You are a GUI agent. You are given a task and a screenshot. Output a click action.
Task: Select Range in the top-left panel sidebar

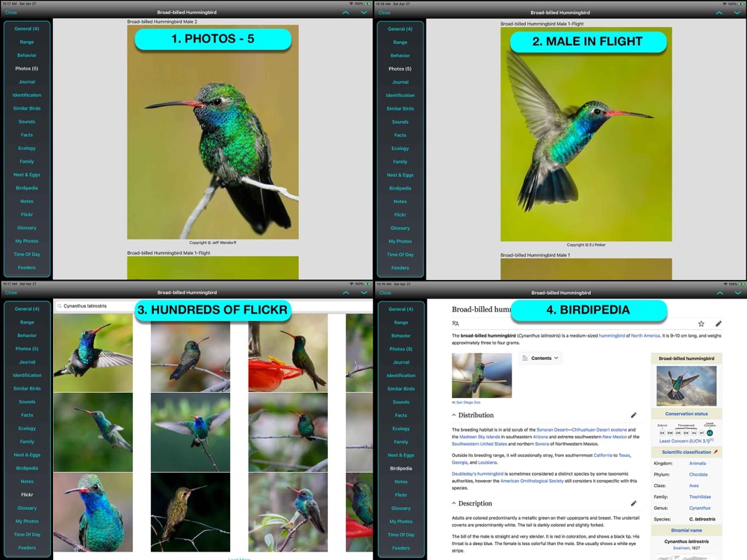pyautogui.click(x=27, y=42)
